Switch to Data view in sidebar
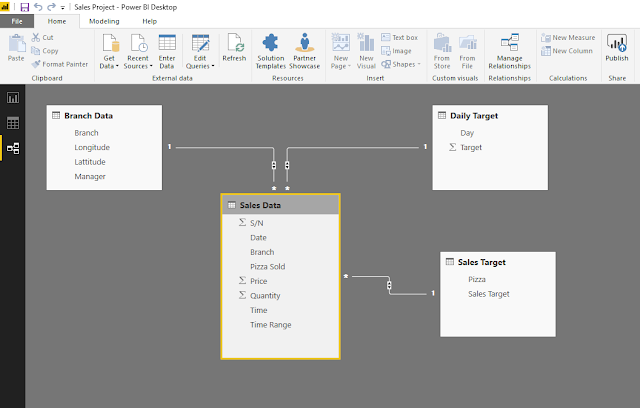The image size is (640, 408). click(x=13, y=123)
